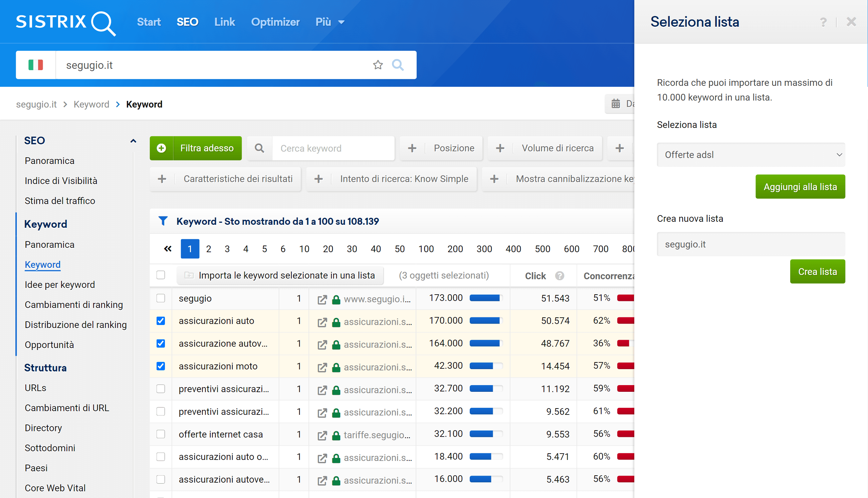Click the plus icon for Volume di ricerca filter

click(x=500, y=148)
